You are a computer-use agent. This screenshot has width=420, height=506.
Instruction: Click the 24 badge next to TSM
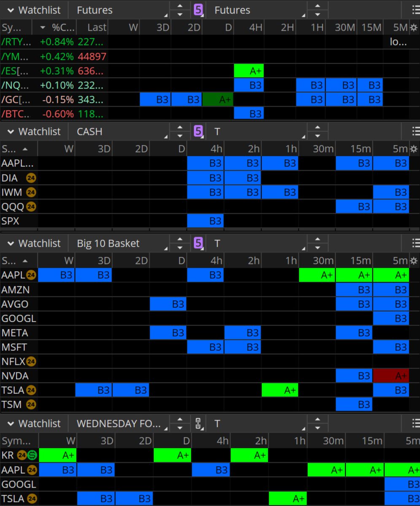click(x=30, y=404)
